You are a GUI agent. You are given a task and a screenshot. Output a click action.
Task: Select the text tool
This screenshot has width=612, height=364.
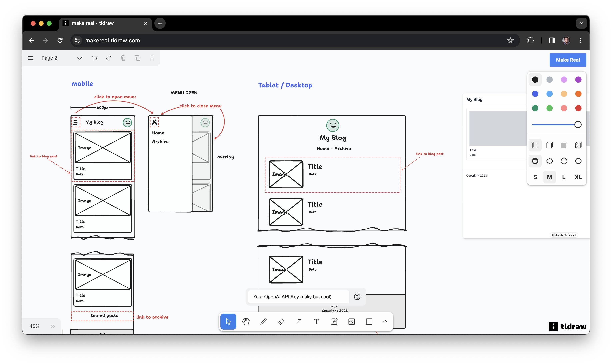pyautogui.click(x=316, y=321)
